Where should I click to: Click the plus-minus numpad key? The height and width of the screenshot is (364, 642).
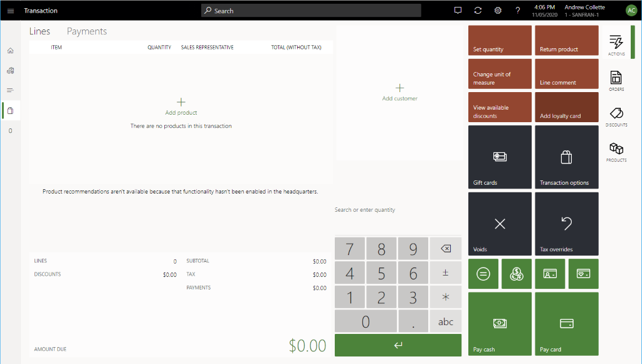pyautogui.click(x=446, y=273)
